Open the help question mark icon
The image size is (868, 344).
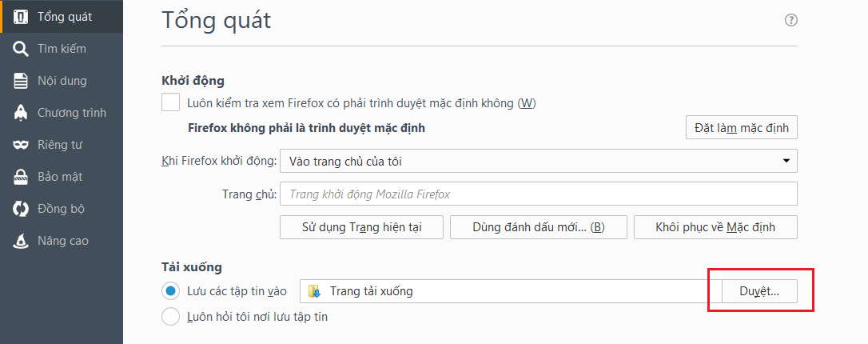(791, 21)
